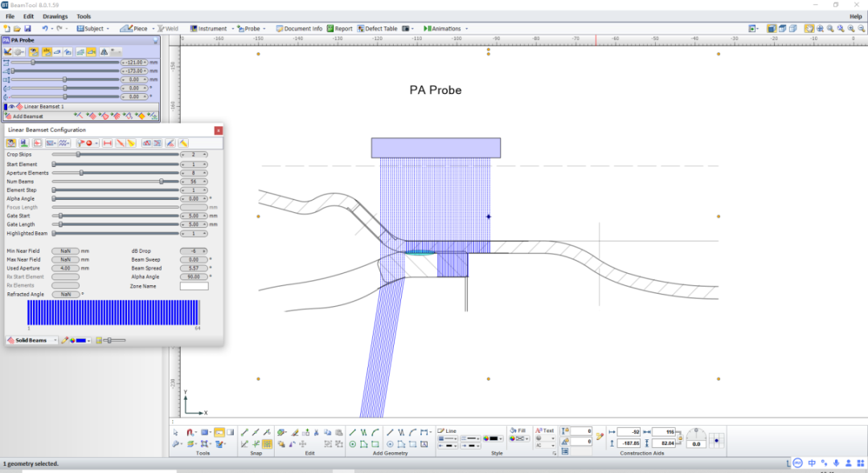Click the move arrows icon in Edit group

pyautogui.click(x=303, y=443)
